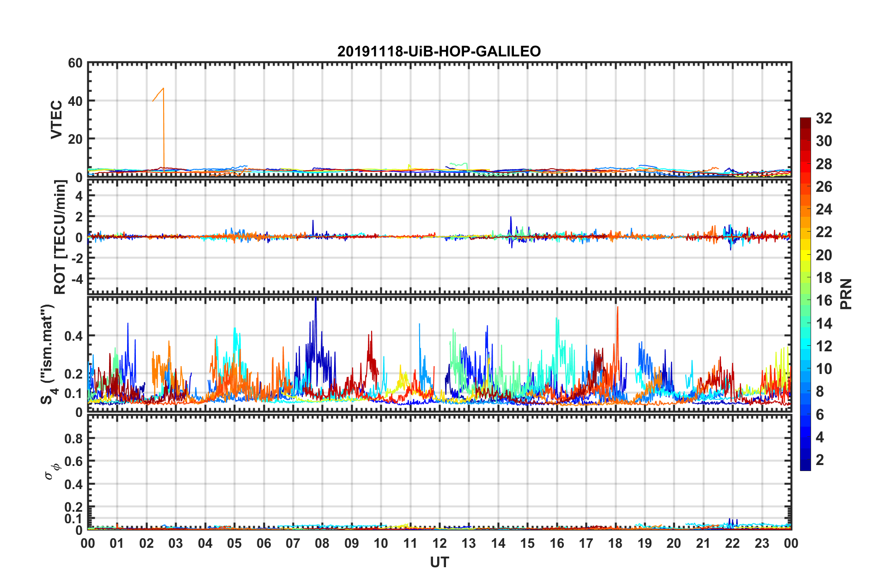879x588 pixels.
Task: Click colorbar tick label 30
Action: pyautogui.click(x=824, y=141)
